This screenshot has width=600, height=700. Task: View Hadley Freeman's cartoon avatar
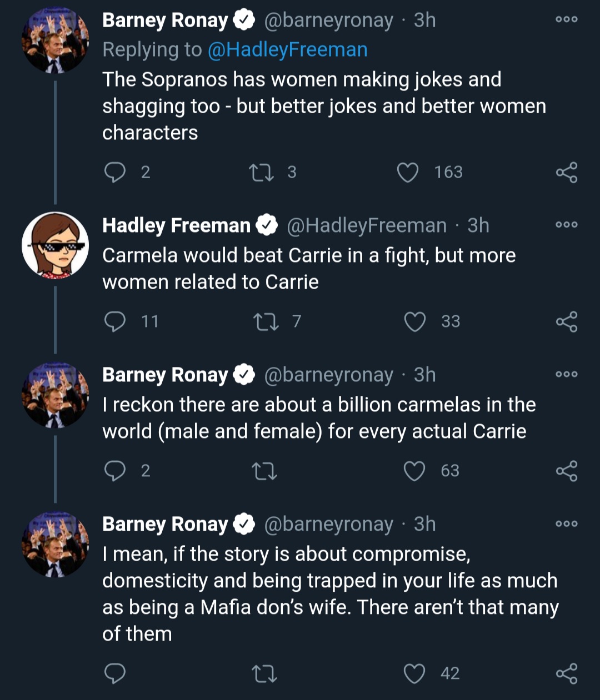[55, 245]
